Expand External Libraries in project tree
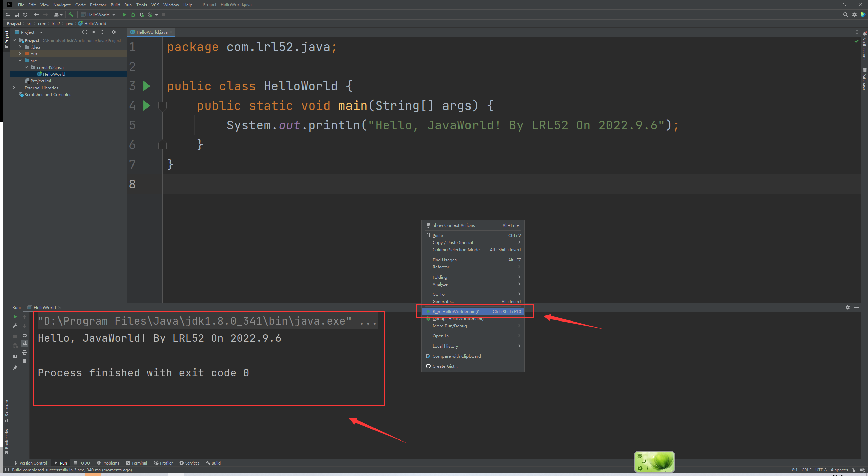Image resolution: width=868 pixels, height=476 pixels. [x=14, y=88]
